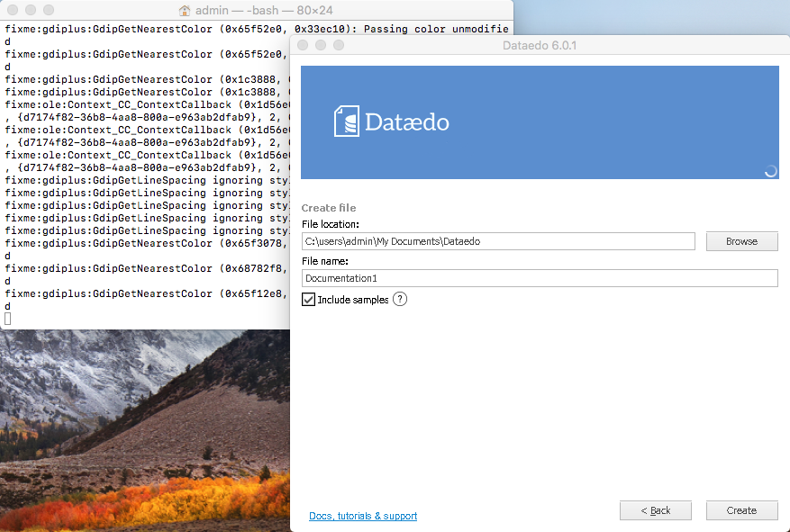
Task: Open the Docs, tutorials & support link
Action: (363, 515)
